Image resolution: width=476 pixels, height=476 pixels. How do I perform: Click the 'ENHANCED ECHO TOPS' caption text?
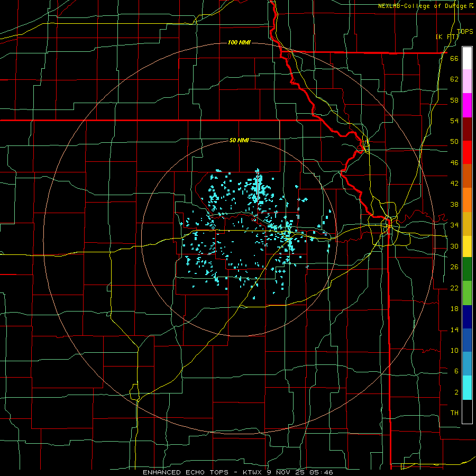click(x=186, y=472)
